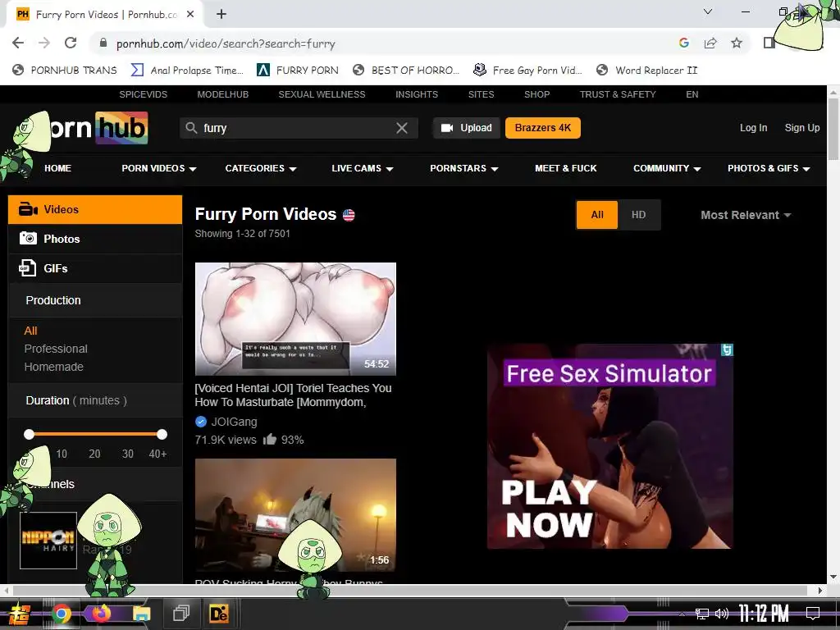Bookmark this page with the star icon
The width and height of the screenshot is (840, 630).
coord(737,43)
